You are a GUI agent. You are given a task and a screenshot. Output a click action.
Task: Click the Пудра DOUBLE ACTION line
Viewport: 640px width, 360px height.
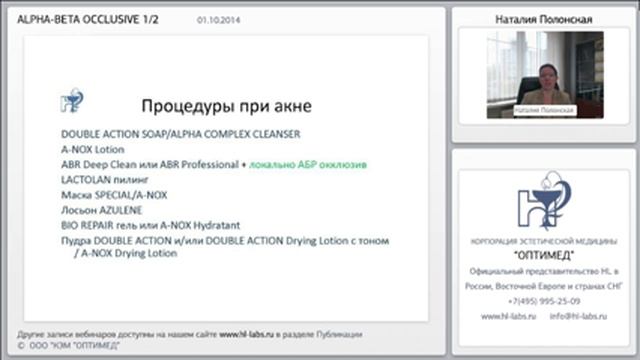(225, 241)
